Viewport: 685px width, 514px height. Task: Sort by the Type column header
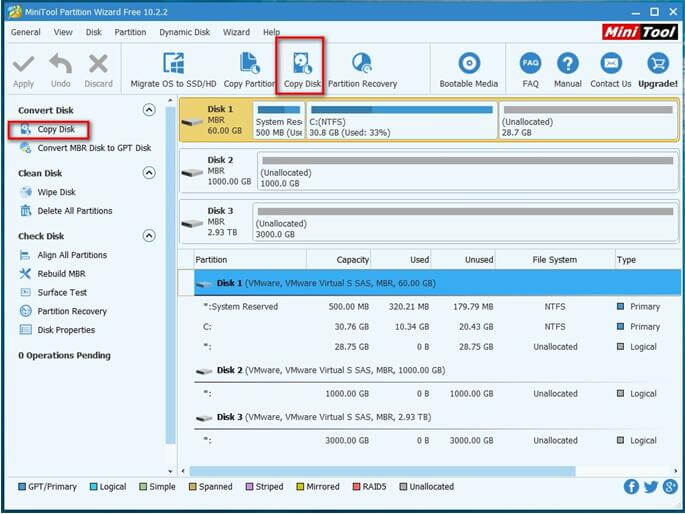click(x=648, y=260)
